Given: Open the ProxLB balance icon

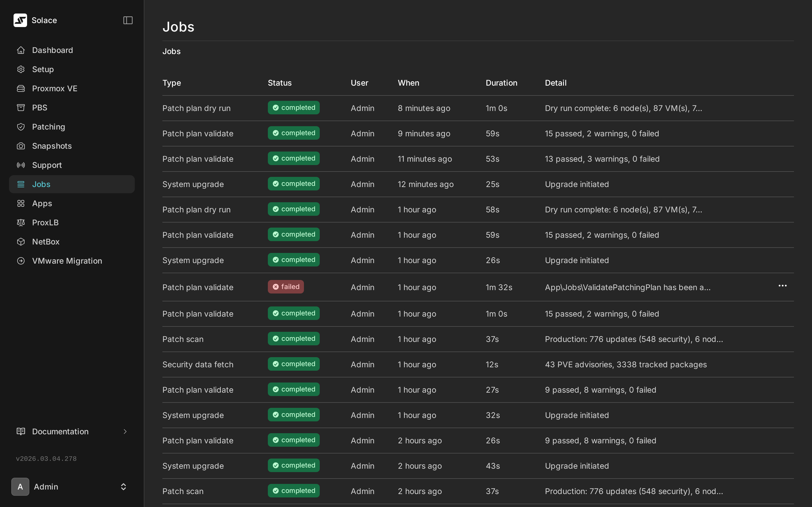Looking at the screenshot, I should point(21,222).
